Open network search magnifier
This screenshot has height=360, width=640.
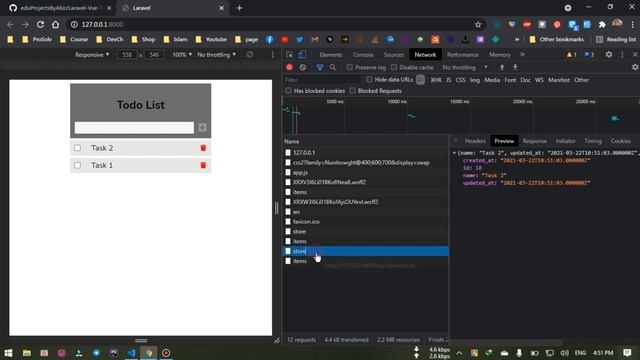coord(333,67)
